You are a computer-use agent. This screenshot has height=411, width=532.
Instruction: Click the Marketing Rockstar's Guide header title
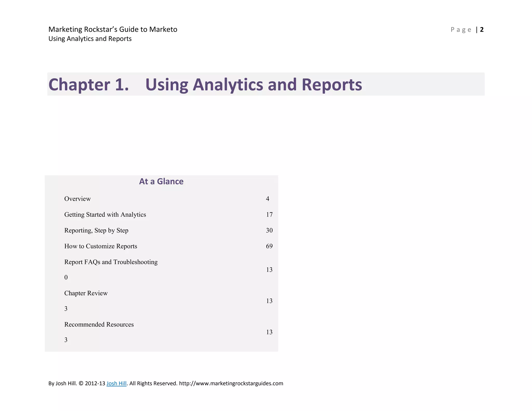pyautogui.click(x=113, y=29)
